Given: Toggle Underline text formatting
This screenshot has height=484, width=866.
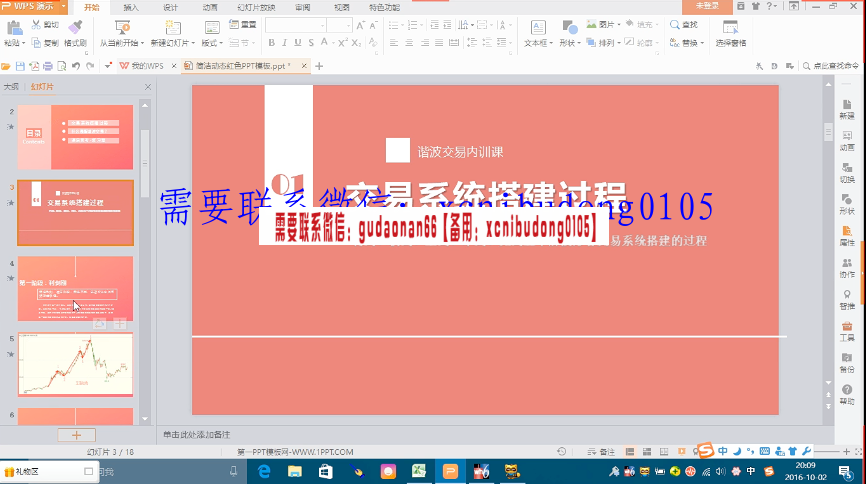Looking at the screenshot, I should point(298,43).
